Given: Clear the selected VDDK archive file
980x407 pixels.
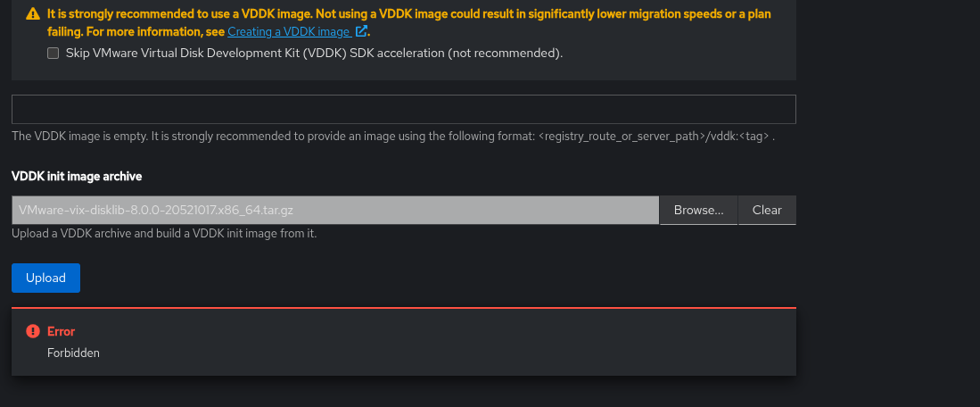Looking at the screenshot, I should (767, 210).
